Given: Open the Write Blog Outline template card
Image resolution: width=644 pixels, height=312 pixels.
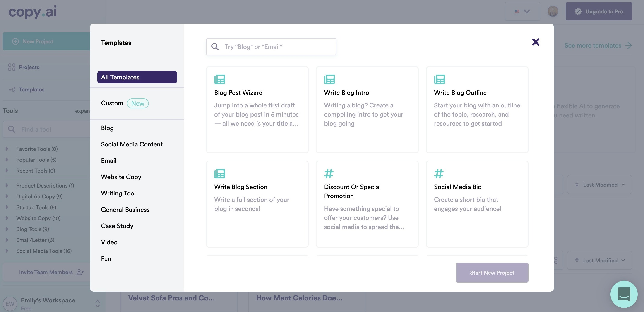Looking at the screenshot, I should coord(477,110).
